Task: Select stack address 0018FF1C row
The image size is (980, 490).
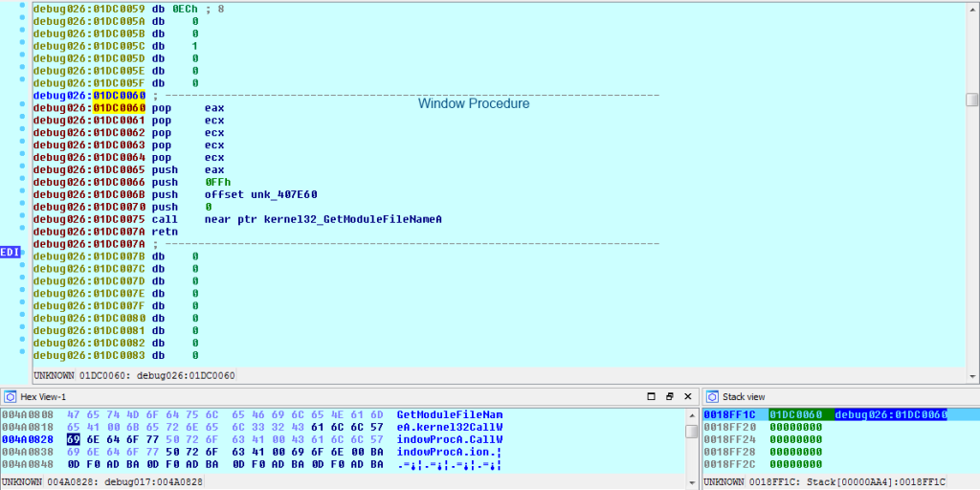Action: pyautogui.click(x=730, y=414)
